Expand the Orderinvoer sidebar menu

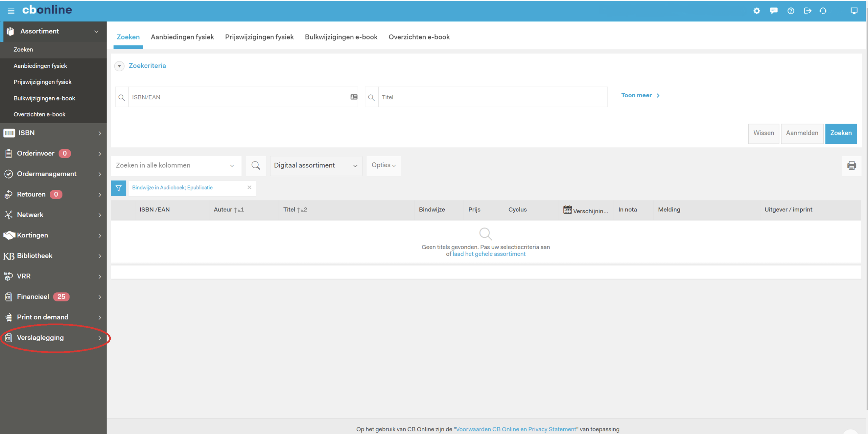100,154
